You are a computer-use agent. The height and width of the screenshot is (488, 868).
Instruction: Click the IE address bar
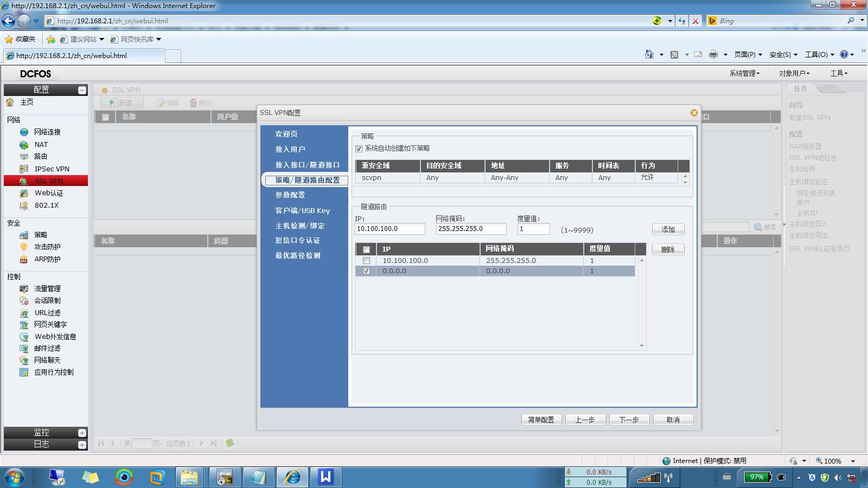(347, 21)
